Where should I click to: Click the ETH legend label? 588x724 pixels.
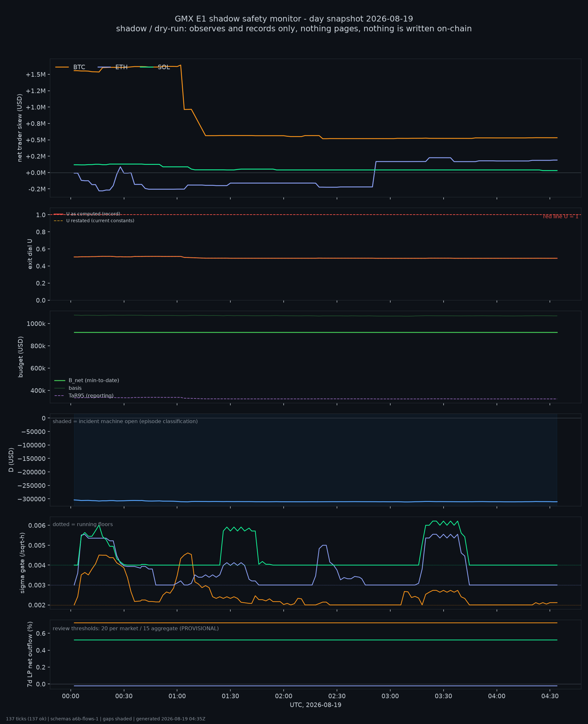[121, 67]
